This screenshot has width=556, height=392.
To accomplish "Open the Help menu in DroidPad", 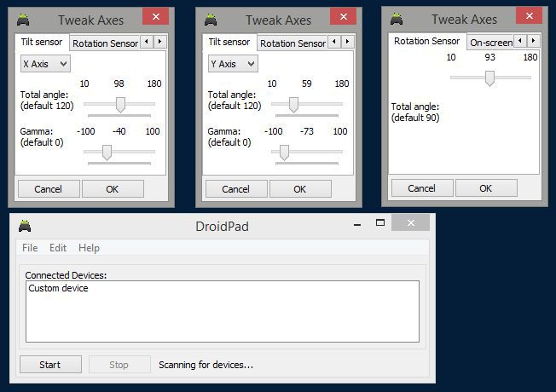I will (89, 248).
